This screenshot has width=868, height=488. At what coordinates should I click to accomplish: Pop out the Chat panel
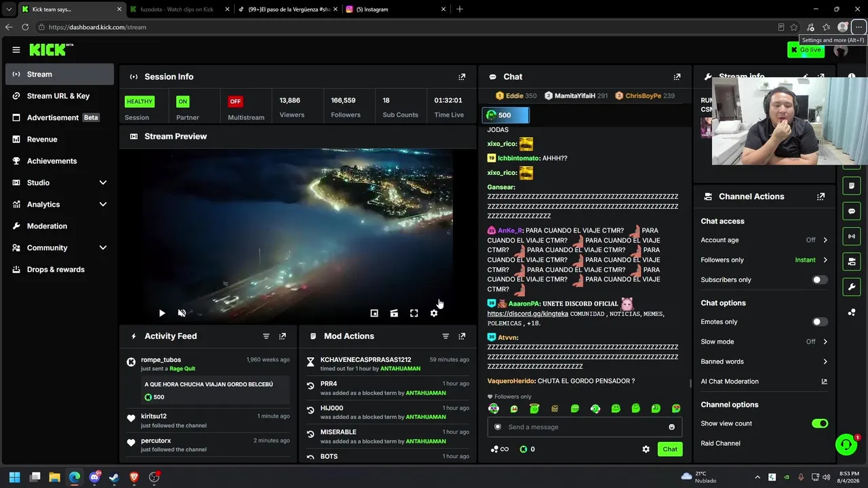coord(677,77)
